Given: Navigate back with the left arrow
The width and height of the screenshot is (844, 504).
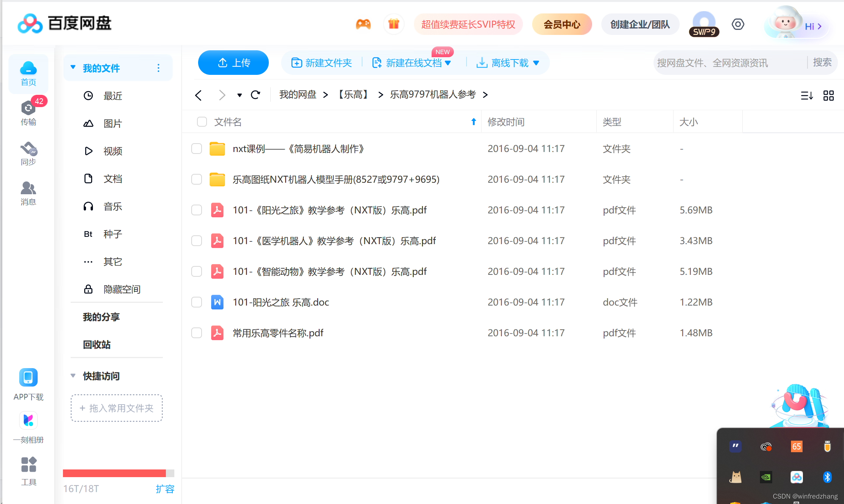Looking at the screenshot, I should pos(198,95).
